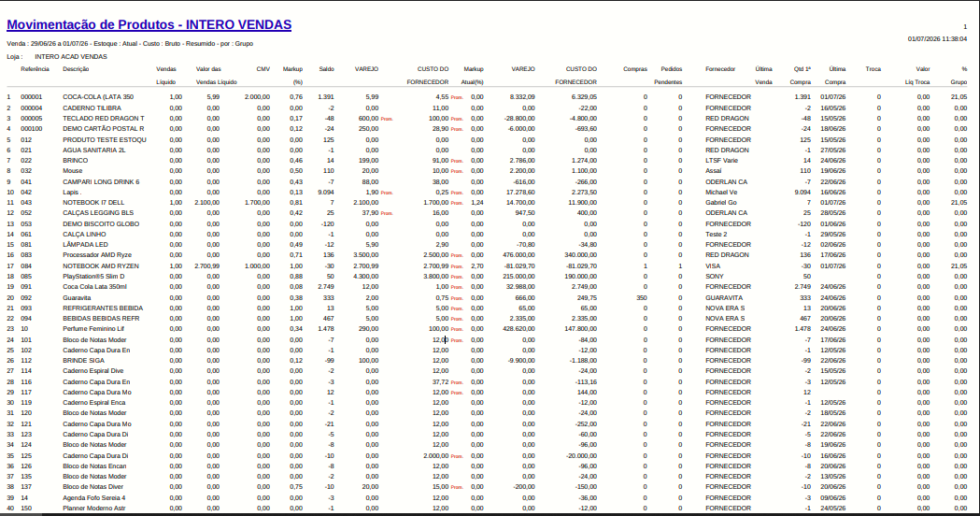Click the Saldo column header

(x=326, y=69)
